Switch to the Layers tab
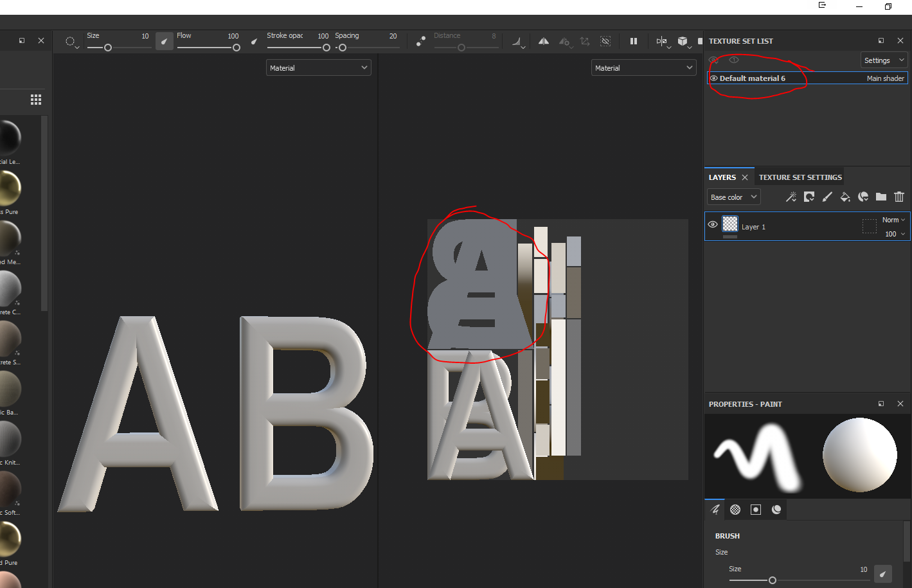 [722, 177]
